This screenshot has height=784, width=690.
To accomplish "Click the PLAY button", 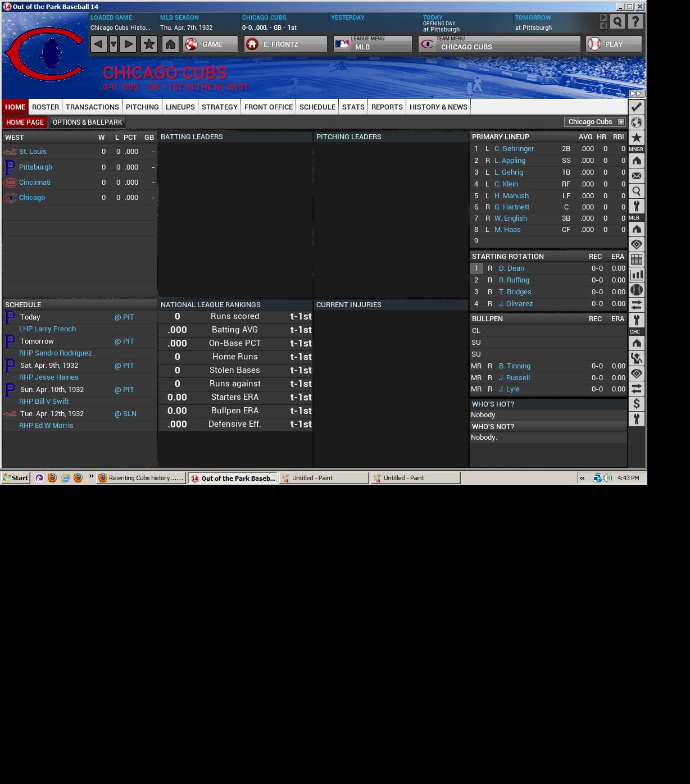I will coord(614,44).
